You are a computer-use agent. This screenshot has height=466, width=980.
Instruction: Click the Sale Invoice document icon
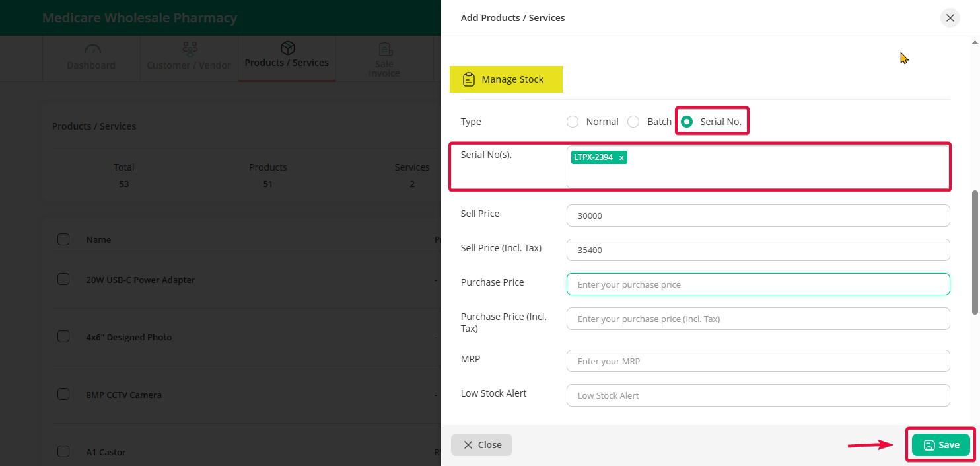385,50
